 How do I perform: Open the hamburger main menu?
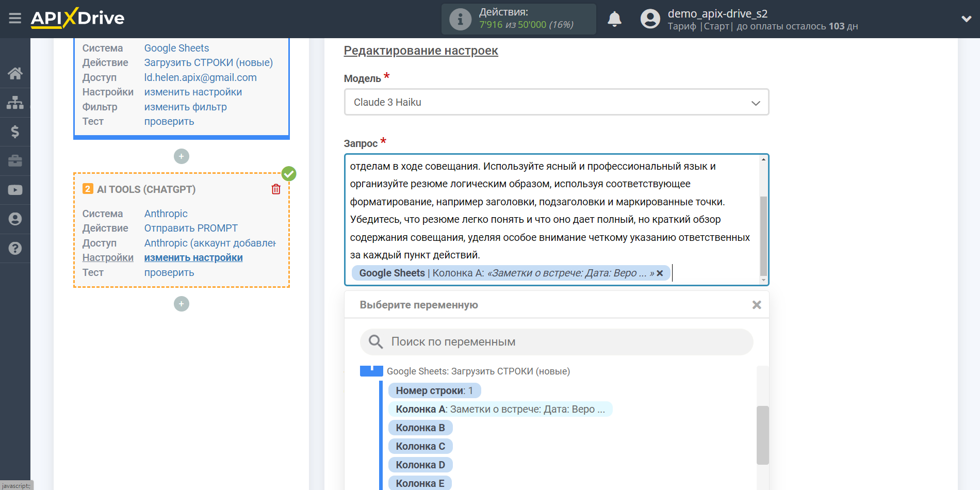coord(15,19)
